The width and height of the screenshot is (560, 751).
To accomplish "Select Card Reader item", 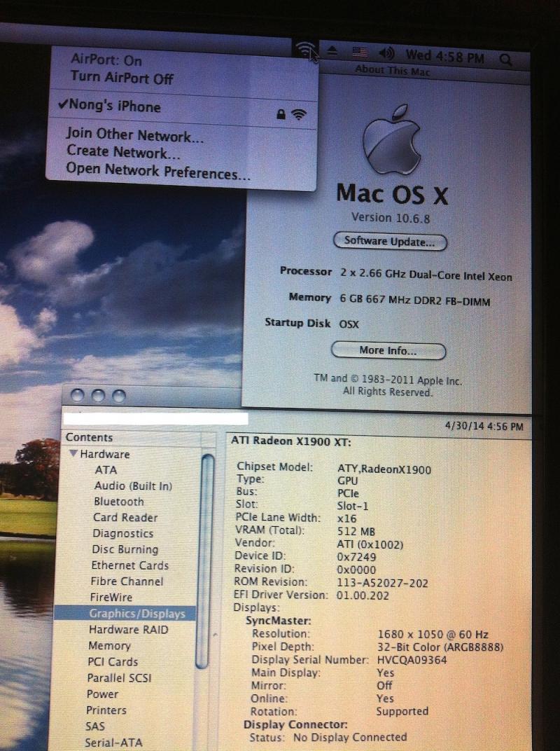I will pos(125,517).
